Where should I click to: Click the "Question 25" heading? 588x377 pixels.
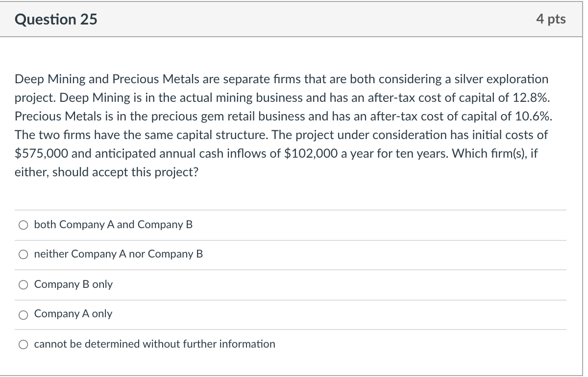(56, 20)
